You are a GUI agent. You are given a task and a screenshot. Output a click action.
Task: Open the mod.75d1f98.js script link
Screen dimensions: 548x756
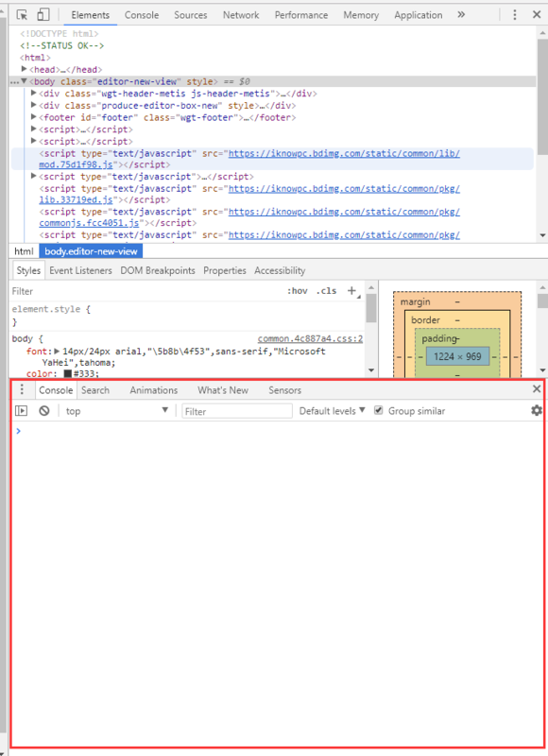[77, 164]
